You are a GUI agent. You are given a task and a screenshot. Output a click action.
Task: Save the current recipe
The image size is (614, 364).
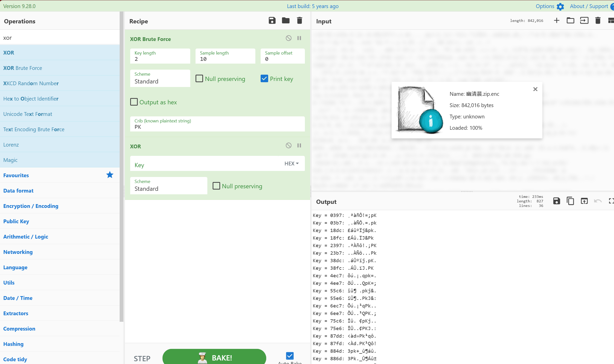[x=272, y=21]
